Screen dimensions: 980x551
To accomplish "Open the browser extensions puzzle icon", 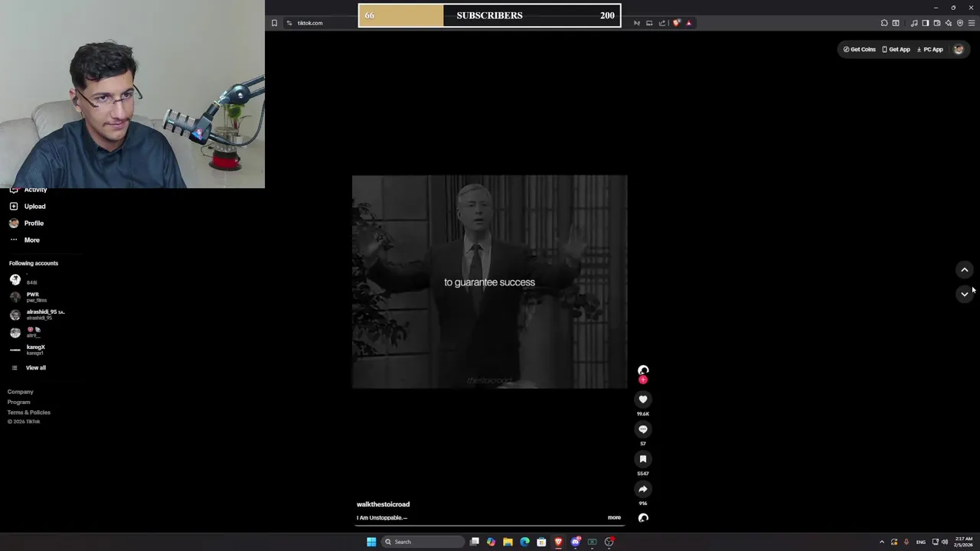I will click(884, 23).
